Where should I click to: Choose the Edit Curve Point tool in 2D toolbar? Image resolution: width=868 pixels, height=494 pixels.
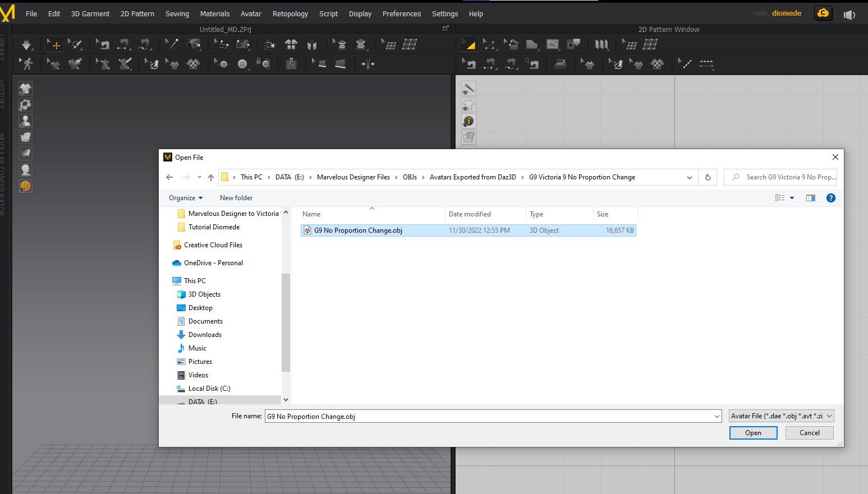pos(490,45)
